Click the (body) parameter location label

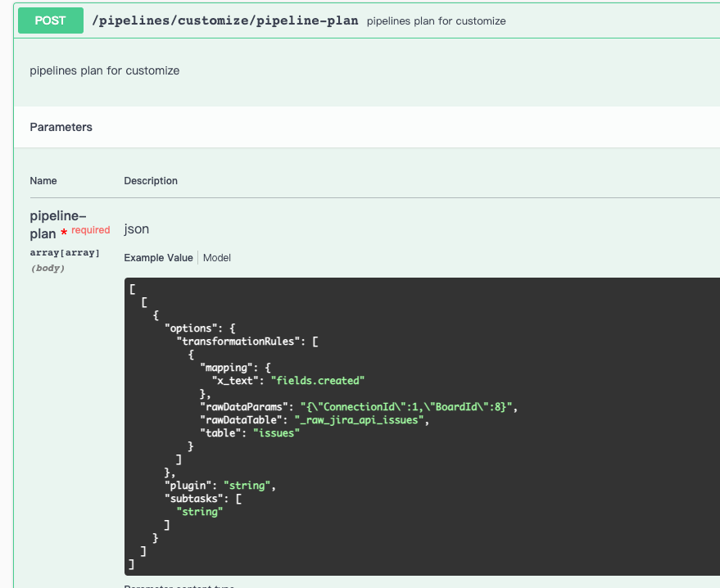pyautogui.click(x=48, y=268)
